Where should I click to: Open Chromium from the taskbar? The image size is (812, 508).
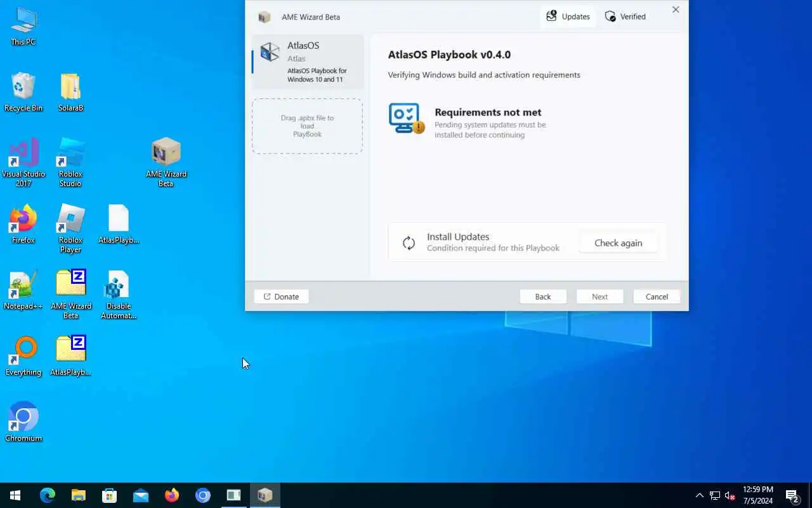click(x=203, y=495)
